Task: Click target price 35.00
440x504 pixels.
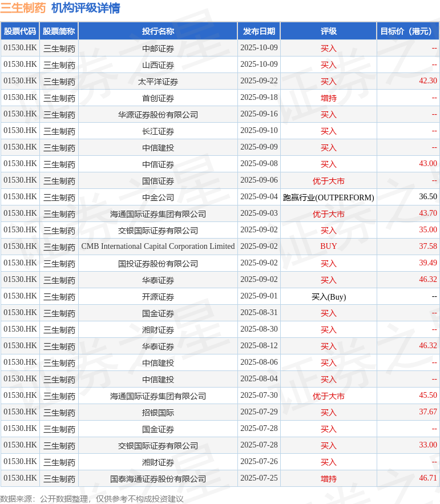Action: [428, 230]
